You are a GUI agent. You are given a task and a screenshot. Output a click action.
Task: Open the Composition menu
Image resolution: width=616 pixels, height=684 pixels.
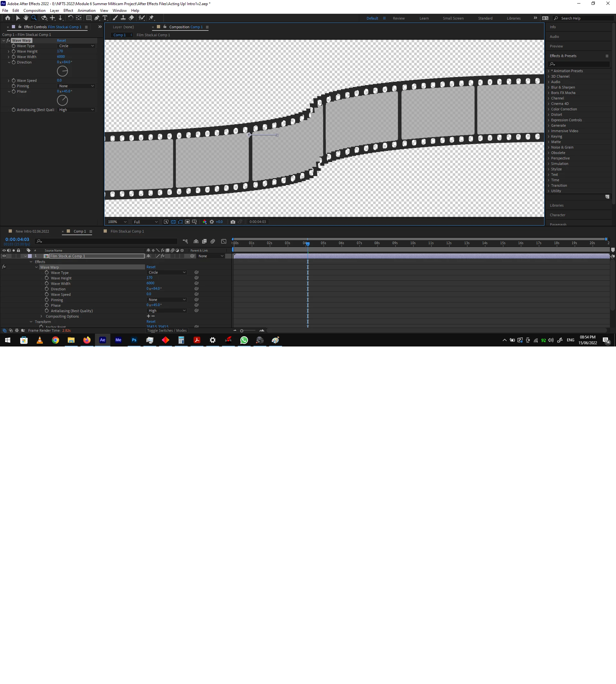point(34,11)
